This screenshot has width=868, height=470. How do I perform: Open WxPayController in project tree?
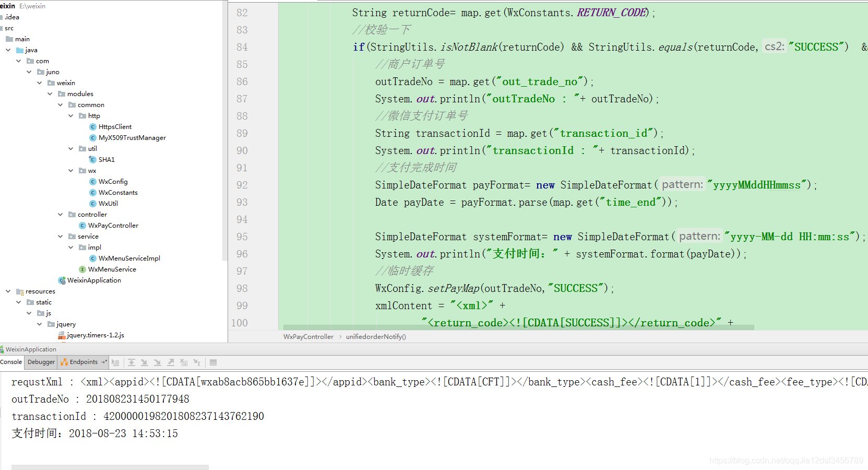[x=113, y=226]
